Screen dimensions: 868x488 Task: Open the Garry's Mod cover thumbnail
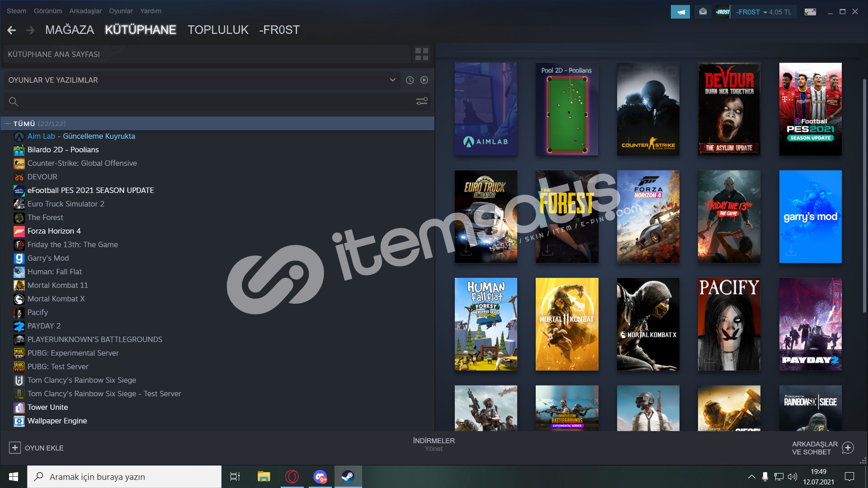pyautogui.click(x=810, y=216)
